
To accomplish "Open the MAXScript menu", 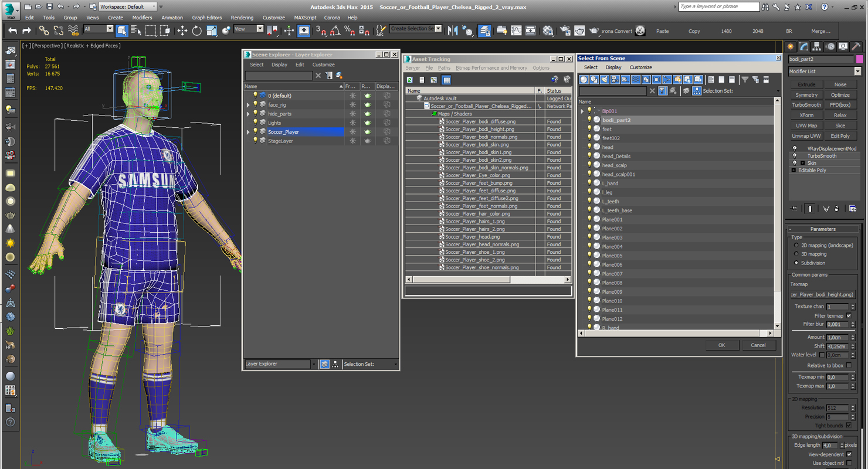I will 305,18.
